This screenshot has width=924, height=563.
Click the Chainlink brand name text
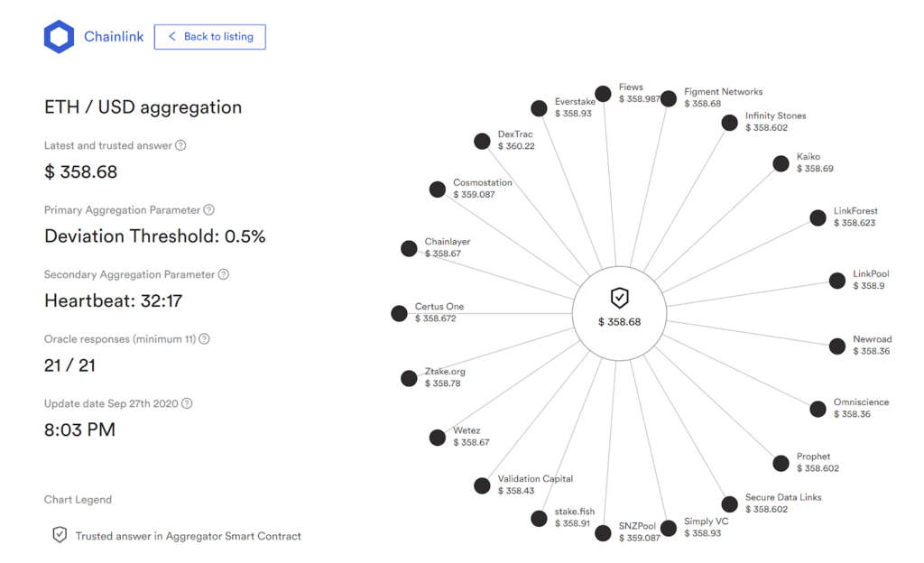tap(114, 37)
